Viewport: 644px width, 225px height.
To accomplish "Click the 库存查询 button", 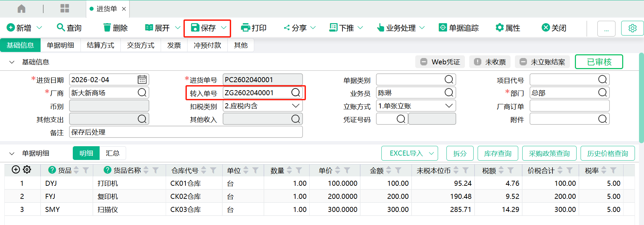I will click(x=497, y=154).
